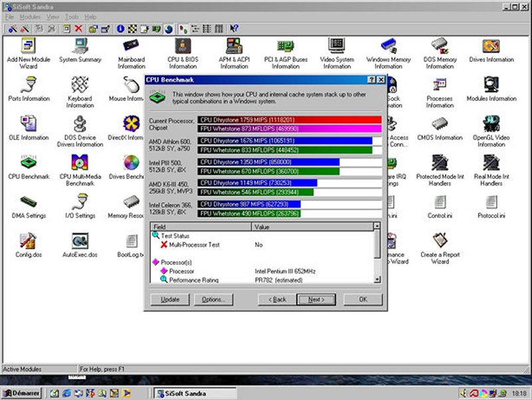Click the Internet Explorer quick launch icon

point(66,393)
